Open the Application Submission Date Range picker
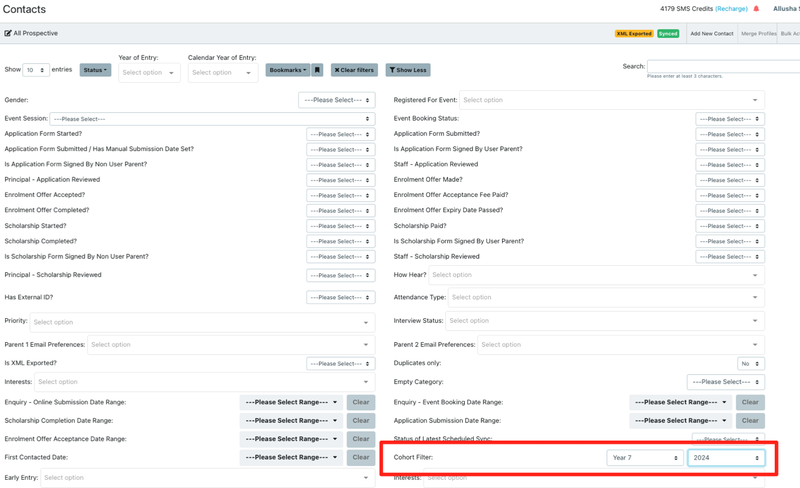The width and height of the screenshot is (800, 488). pyautogui.click(x=684, y=421)
